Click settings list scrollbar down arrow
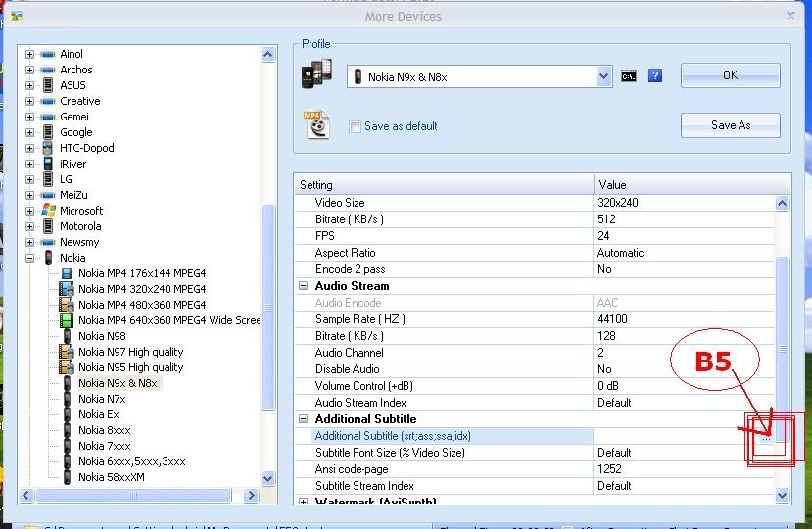The image size is (812, 529). [x=782, y=495]
